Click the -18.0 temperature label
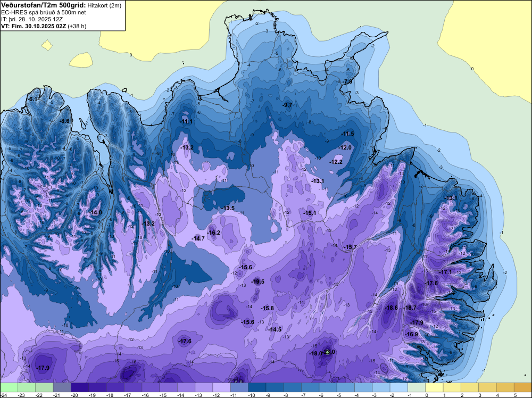 coord(315,353)
